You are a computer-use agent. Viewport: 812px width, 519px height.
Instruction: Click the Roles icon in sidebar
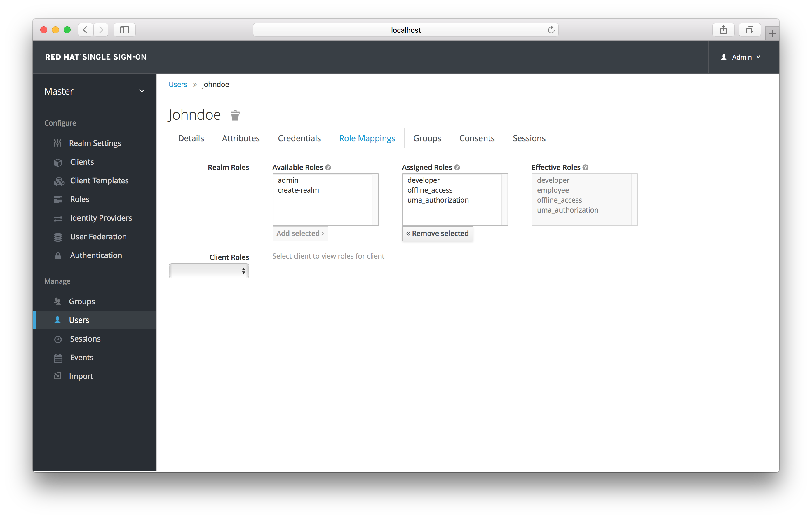point(58,199)
